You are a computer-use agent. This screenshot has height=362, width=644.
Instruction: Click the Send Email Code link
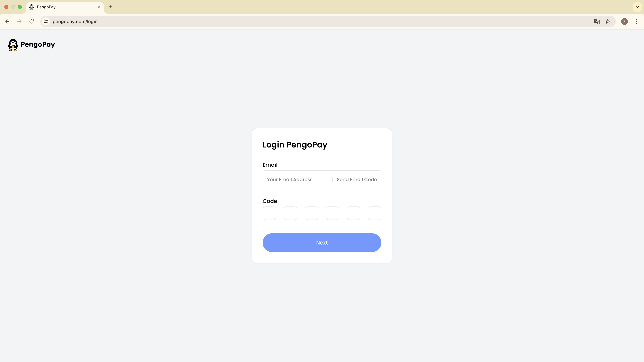tap(357, 180)
